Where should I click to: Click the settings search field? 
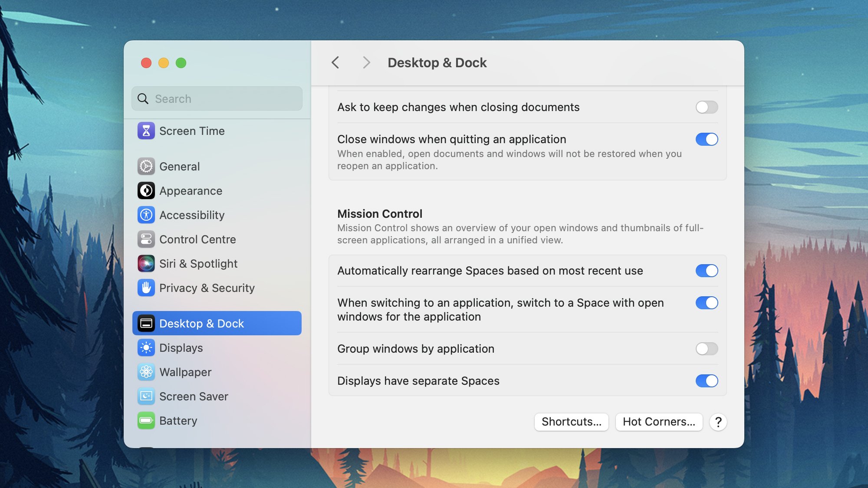click(x=216, y=98)
